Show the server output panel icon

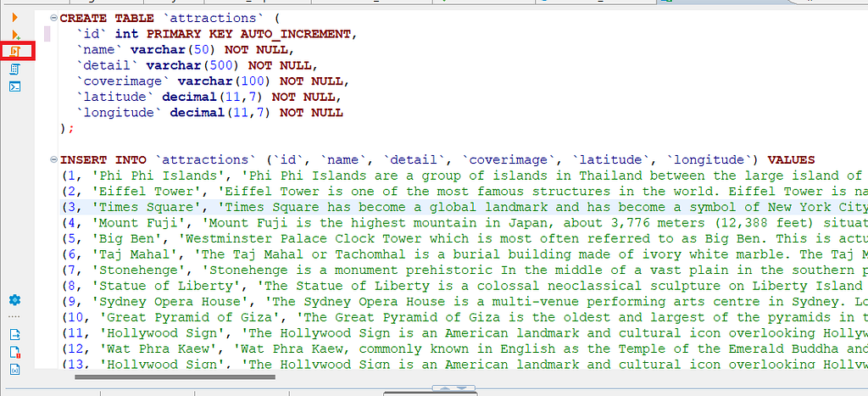click(x=15, y=335)
